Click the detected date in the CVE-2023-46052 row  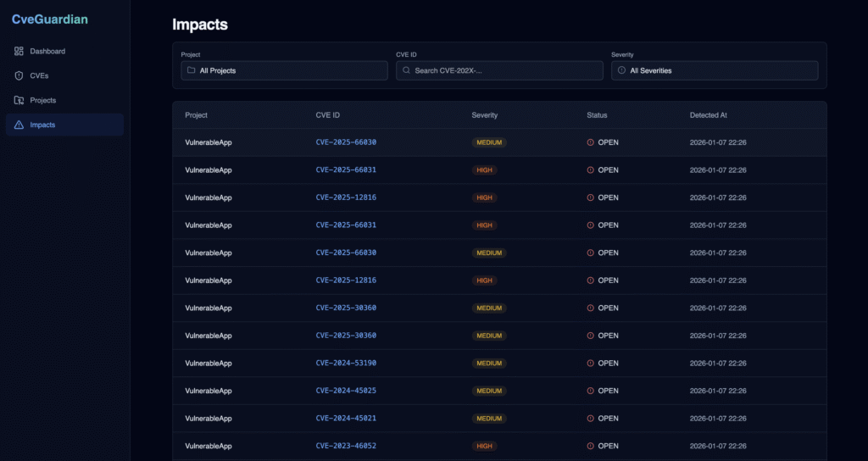tap(718, 446)
